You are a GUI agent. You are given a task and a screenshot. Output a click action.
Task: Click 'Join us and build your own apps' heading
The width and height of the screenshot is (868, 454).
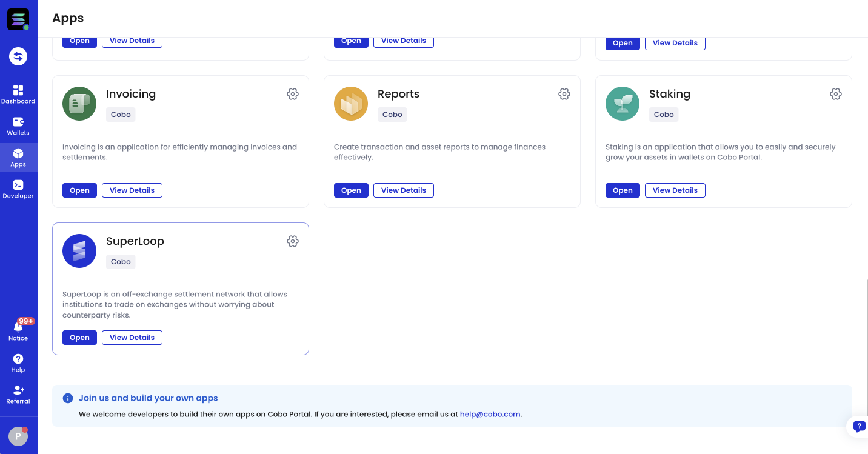pyautogui.click(x=149, y=398)
